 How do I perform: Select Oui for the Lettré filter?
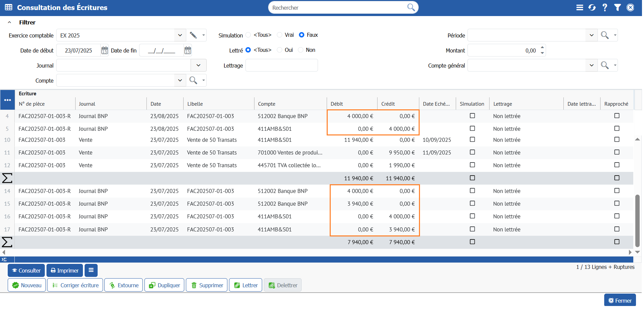(280, 50)
